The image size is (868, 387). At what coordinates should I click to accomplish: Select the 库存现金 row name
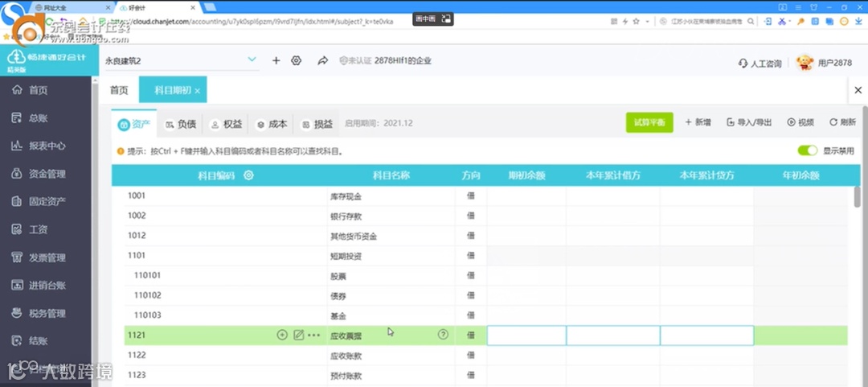pos(346,196)
